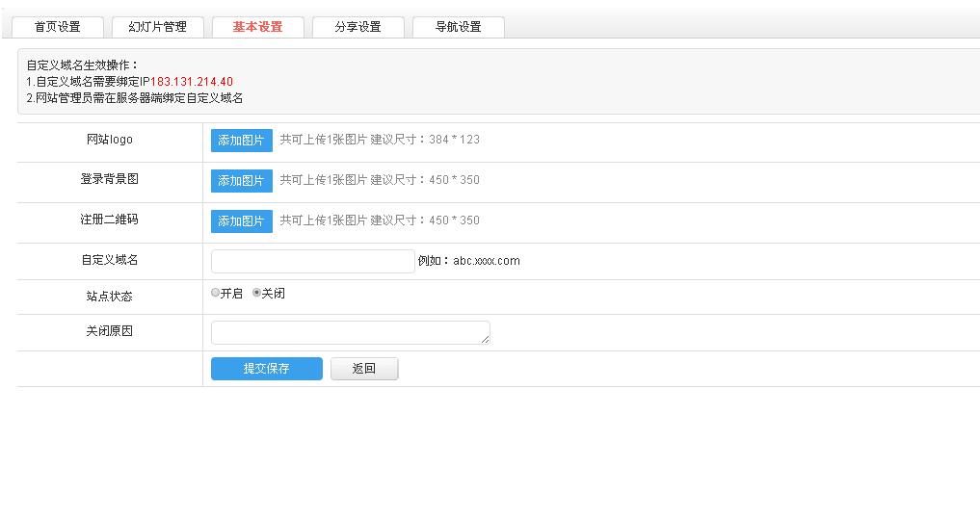Click the 返回 button
This screenshot has width=980, height=518.
363,369
